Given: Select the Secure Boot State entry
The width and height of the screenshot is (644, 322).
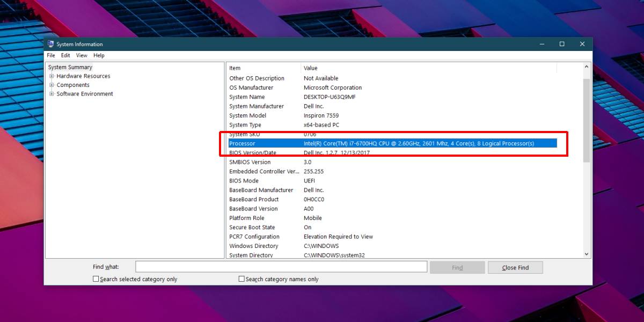Looking at the screenshot, I should pos(252,227).
